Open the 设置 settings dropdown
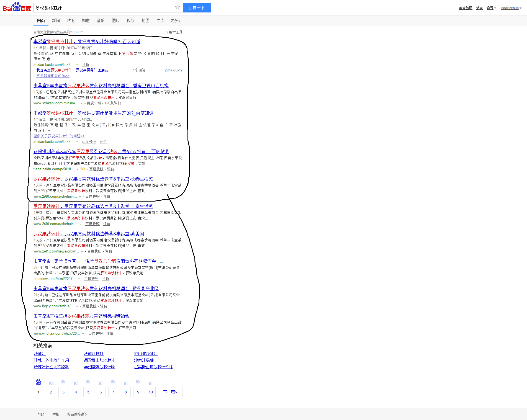This screenshot has width=527, height=420. (x=492, y=8)
